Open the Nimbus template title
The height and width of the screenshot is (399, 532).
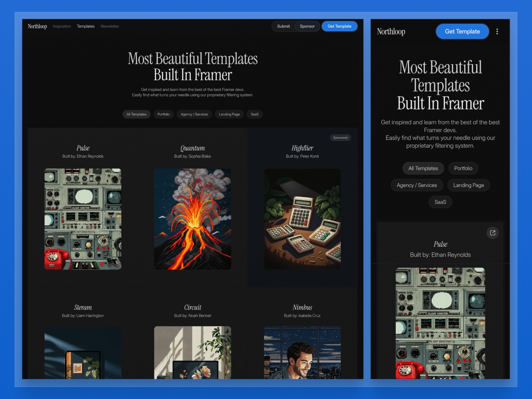click(302, 308)
